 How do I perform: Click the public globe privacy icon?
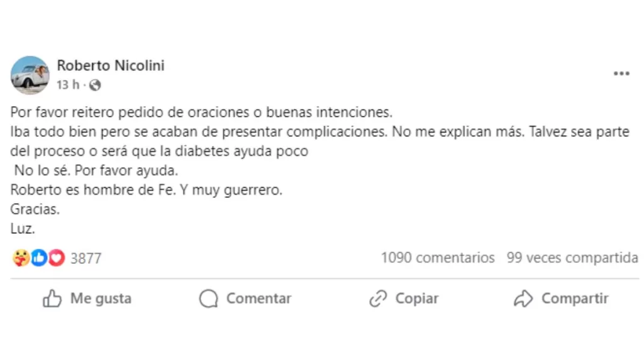(94, 85)
